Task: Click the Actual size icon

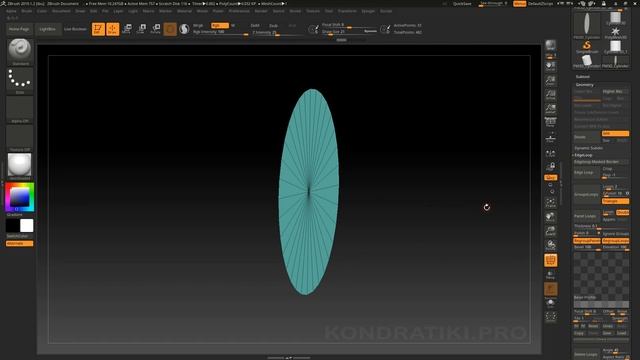Action: (x=551, y=95)
